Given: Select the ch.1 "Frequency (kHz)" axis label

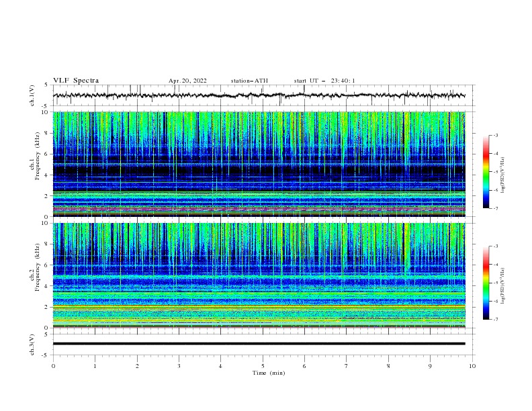Looking at the screenshot, I should pyautogui.click(x=37, y=155).
